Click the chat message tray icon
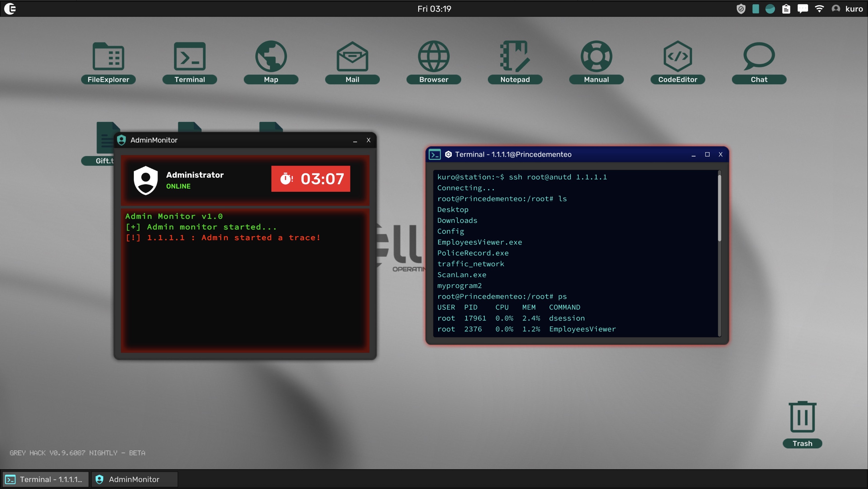 tap(803, 9)
